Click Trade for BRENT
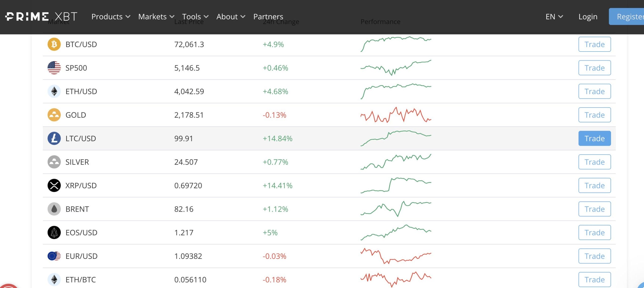 (594, 209)
